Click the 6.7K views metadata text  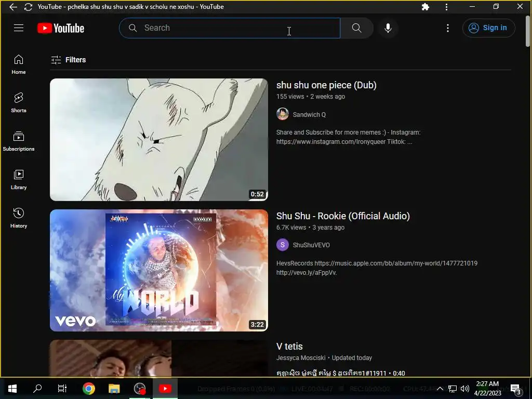click(x=291, y=228)
